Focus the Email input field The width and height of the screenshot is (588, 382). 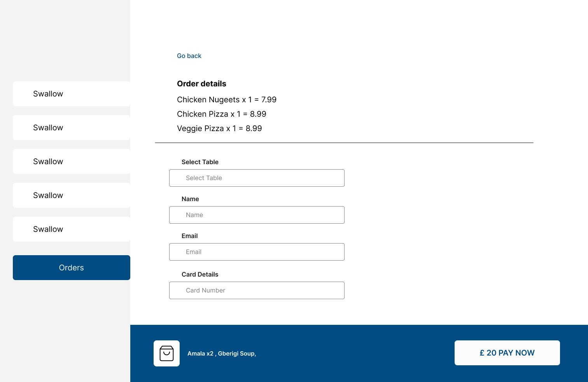(x=257, y=252)
